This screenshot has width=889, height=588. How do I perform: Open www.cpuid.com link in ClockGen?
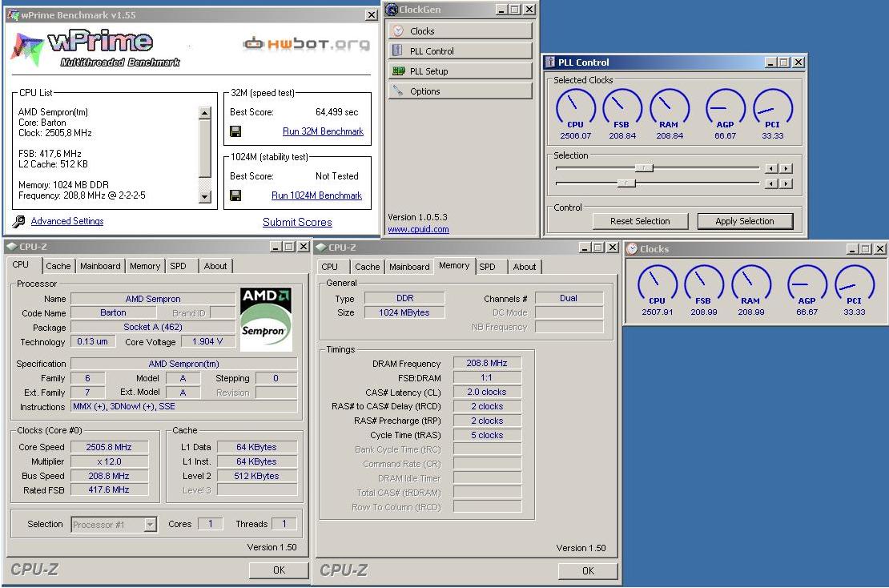coord(418,230)
